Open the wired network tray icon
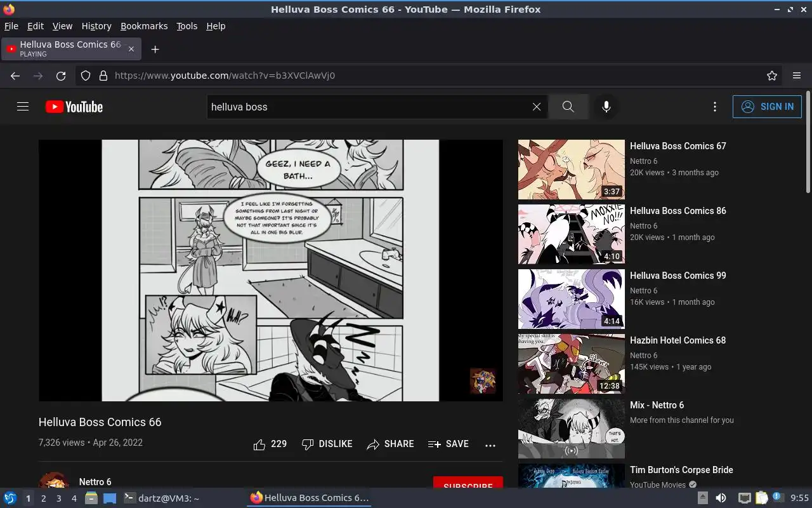 [744, 498]
